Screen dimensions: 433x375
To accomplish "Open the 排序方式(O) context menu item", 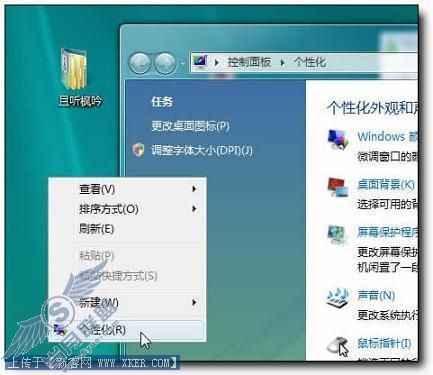I will [x=127, y=209].
